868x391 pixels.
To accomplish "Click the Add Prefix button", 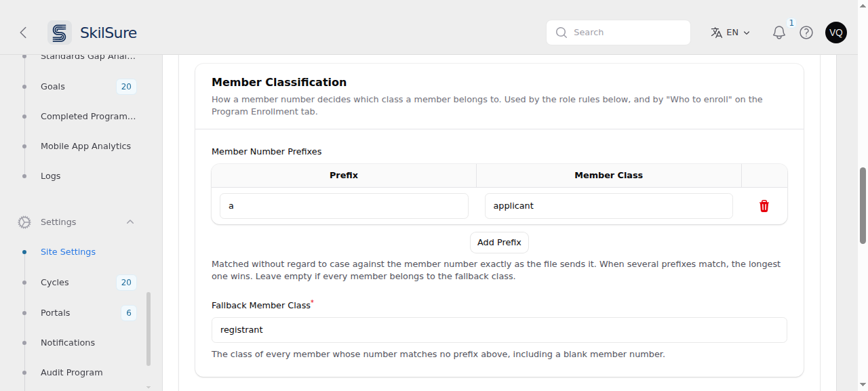I will point(499,243).
